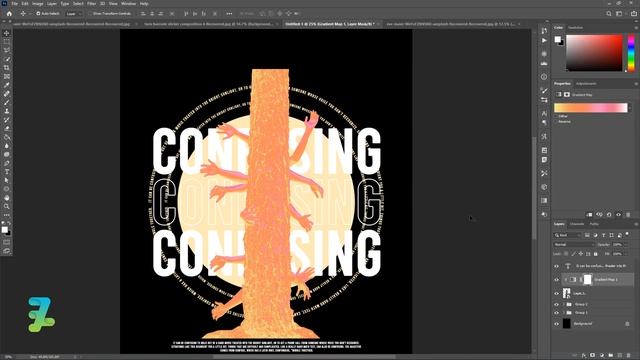640x360 pixels.
Task: Select the Pen tool
Action: point(7,163)
